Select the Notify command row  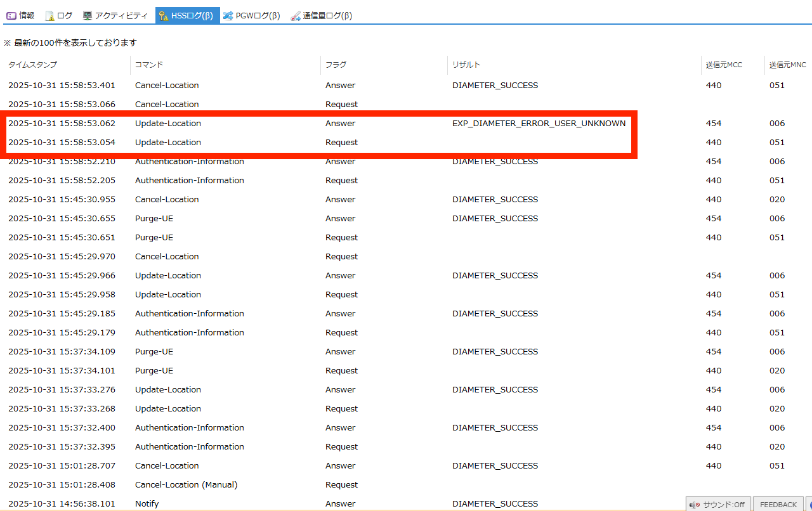coord(147,503)
